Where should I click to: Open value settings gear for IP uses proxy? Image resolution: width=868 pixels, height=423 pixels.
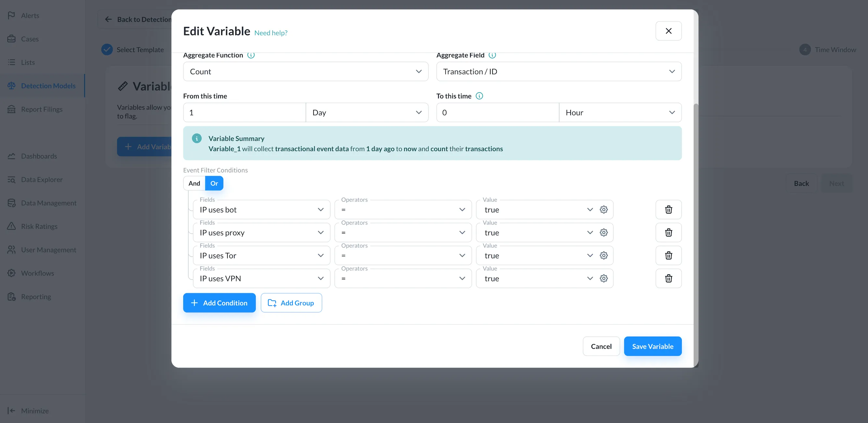point(604,233)
